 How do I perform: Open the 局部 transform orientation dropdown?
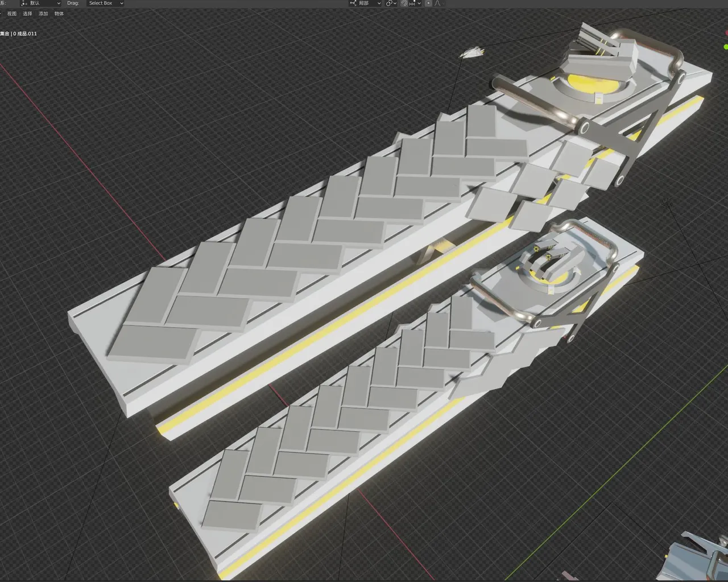pyautogui.click(x=366, y=3)
